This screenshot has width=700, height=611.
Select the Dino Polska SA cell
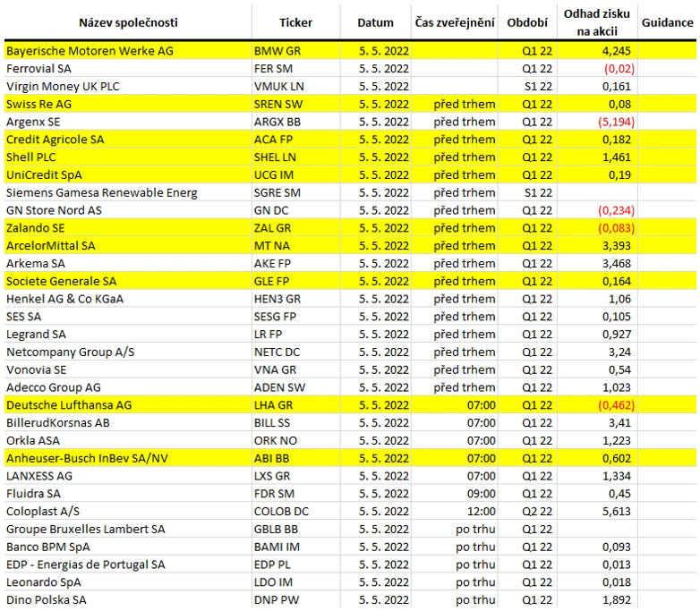[128, 600]
